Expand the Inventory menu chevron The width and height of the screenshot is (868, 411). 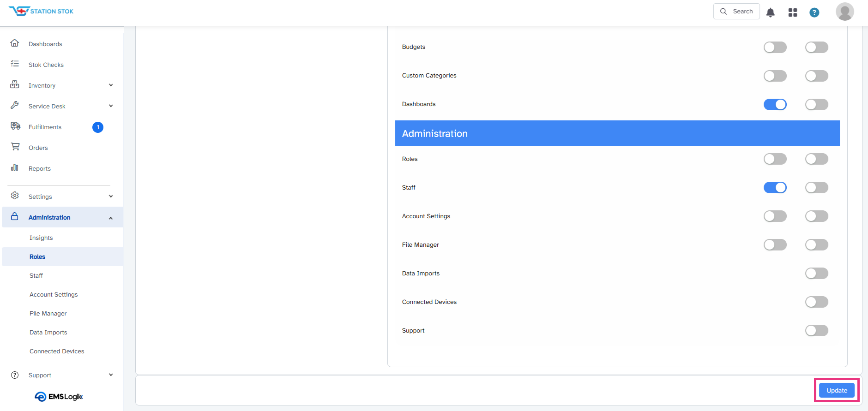coord(111,85)
